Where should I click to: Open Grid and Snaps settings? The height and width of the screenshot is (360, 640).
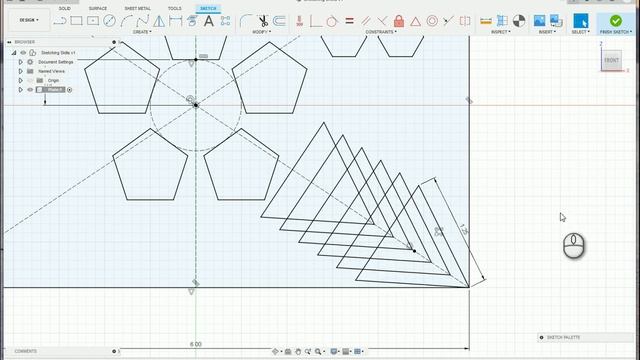pyautogui.click(x=347, y=351)
